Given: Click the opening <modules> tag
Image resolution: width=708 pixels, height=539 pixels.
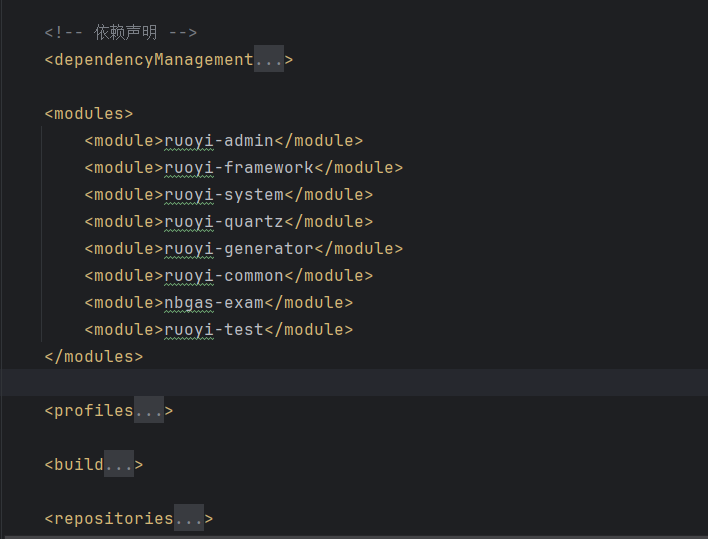Looking at the screenshot, I should [x=89, y=113].
